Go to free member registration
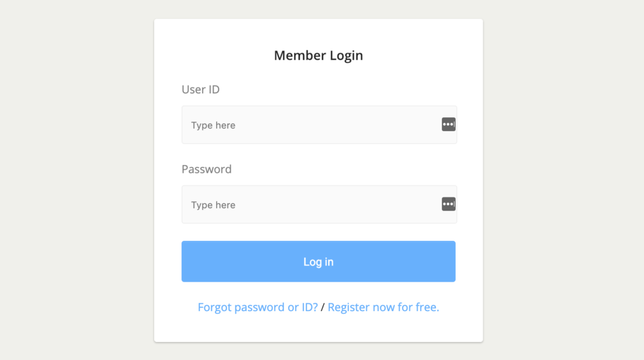The width and height of the screenshot is (644, 360). pos(383,307)
